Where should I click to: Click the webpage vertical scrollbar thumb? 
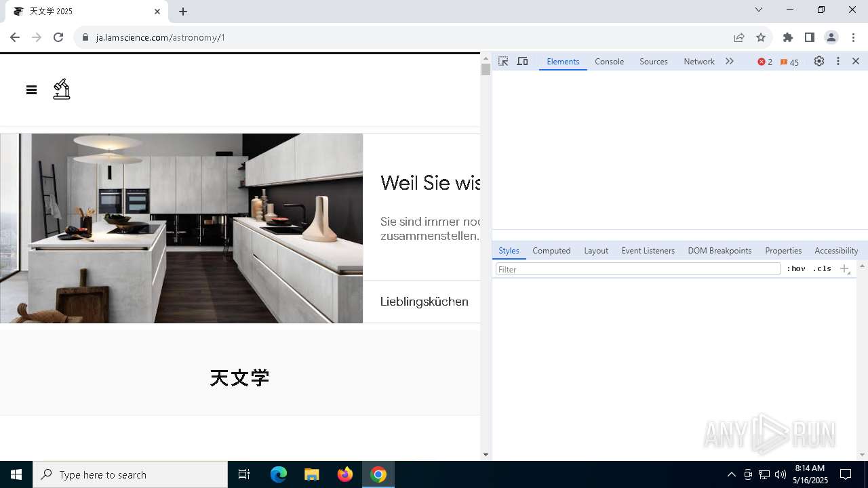486,69
